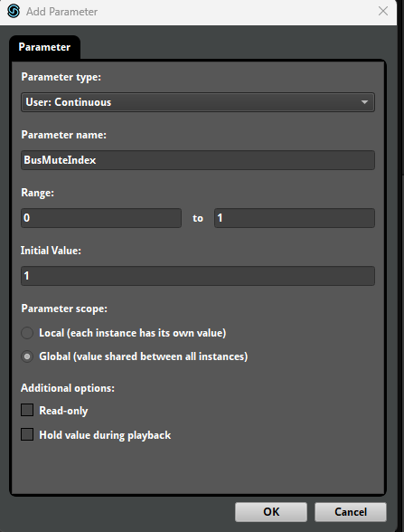This screenshot has width=404, height=532.
Task: Click the BusMuteIndex parameter name field
Action: pyautogui.click(x=198, y=160)
